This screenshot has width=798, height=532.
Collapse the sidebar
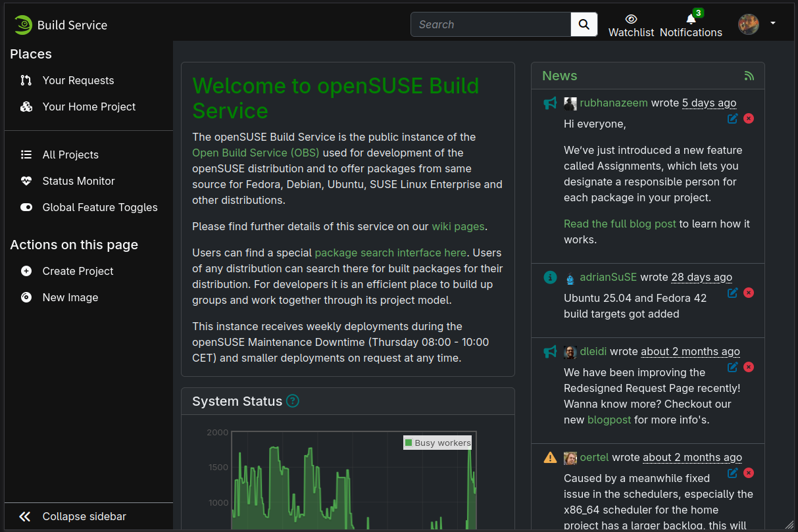click(x=84, y=516)
